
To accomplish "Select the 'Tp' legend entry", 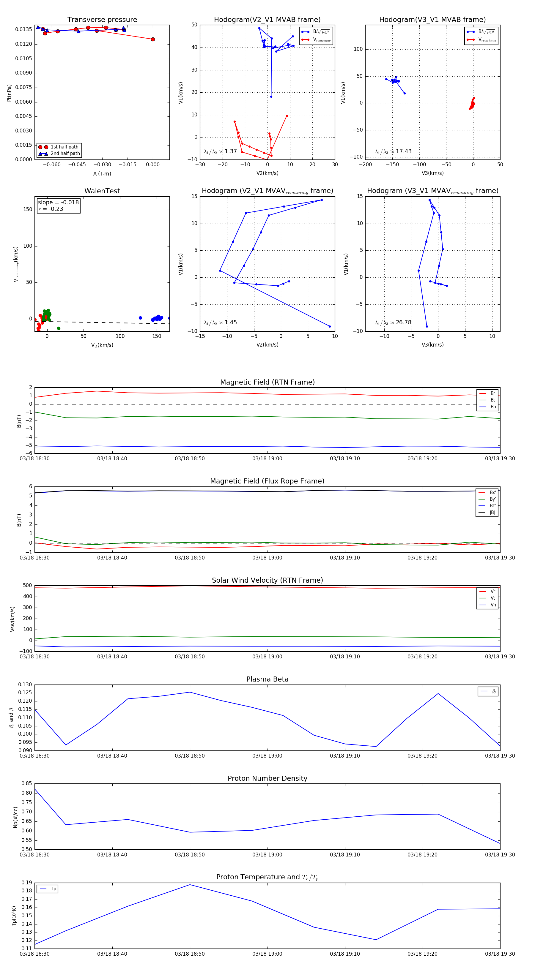I will pos(48,889).
